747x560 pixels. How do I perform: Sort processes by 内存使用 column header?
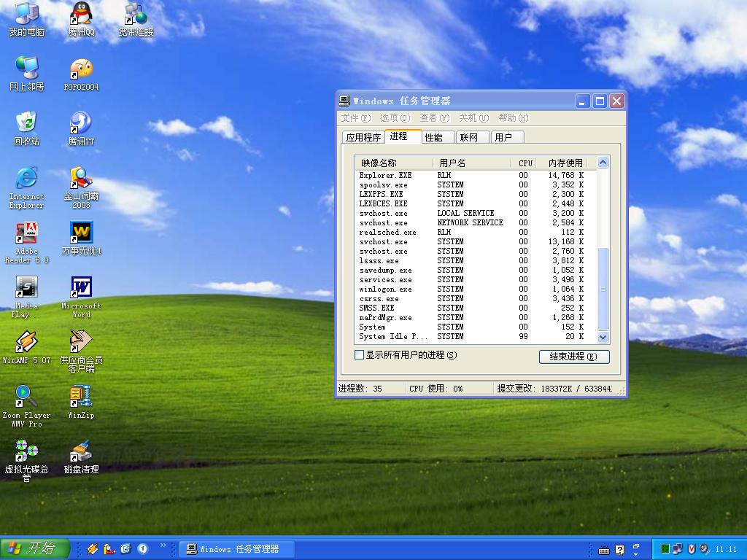[565, 163]
